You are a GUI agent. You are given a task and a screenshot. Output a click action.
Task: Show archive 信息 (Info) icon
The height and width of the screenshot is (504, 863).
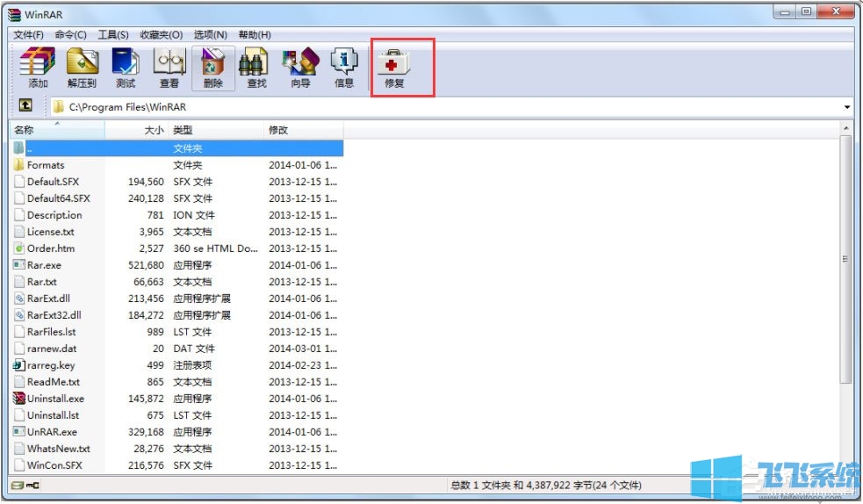(344, 68)
